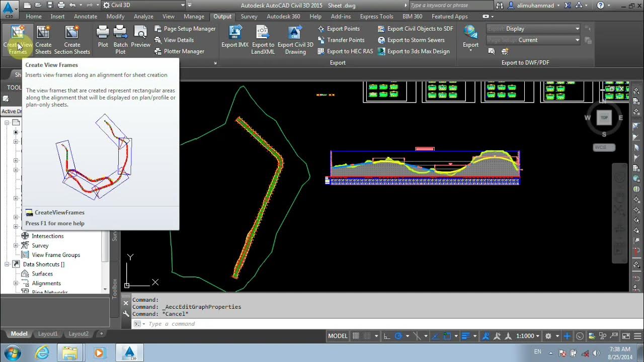Screen dimensions: 644x362
Task: Click Export to HEC RAS
Action: coord(345,51)
